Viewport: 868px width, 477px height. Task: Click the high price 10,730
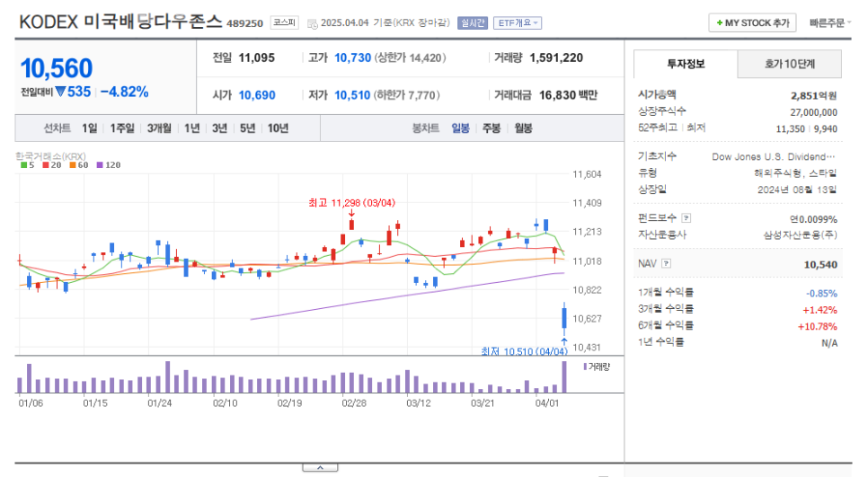coord(352,57)
